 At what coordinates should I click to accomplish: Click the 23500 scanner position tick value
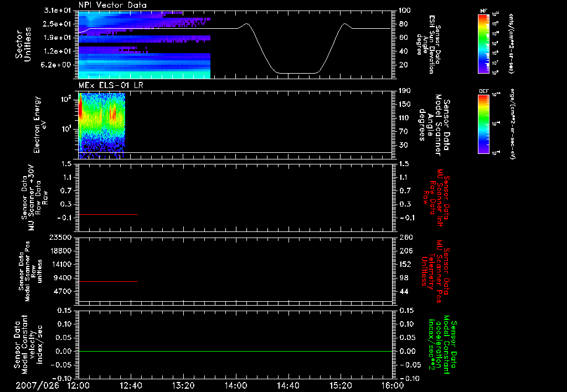tap(60, 238)
